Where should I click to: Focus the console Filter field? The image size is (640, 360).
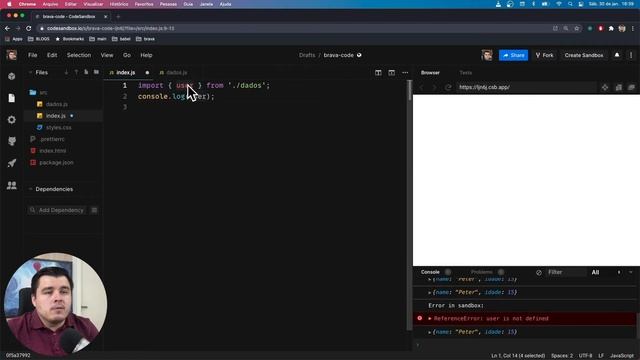pos(566,272)
